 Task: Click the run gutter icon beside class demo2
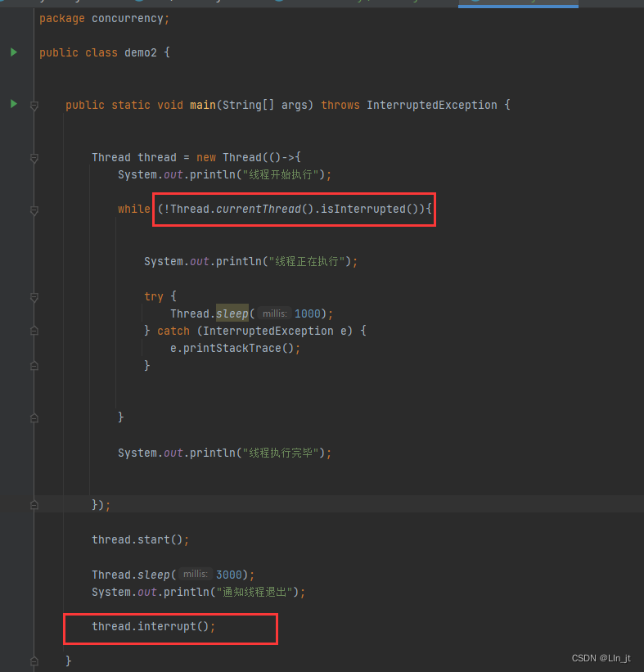point(14,52)
